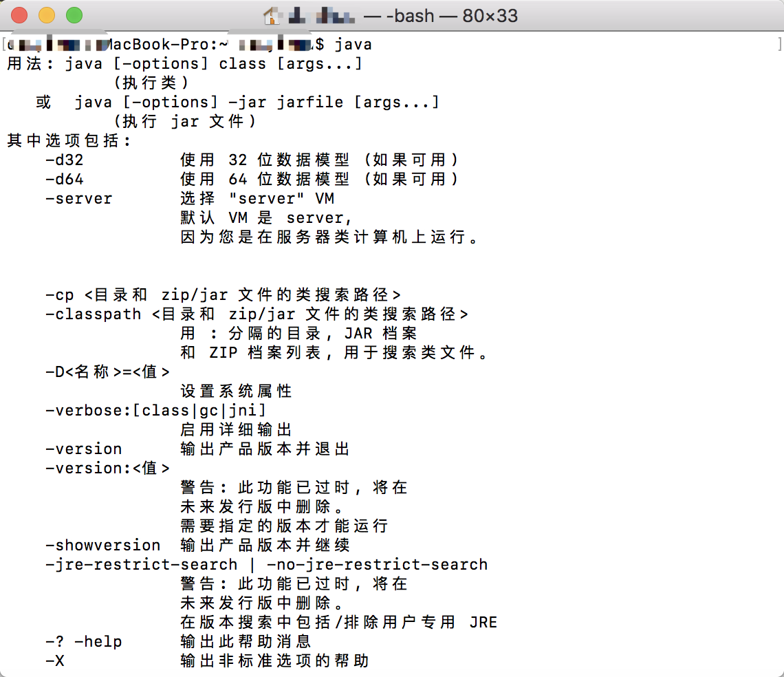
Task: Click the line "java [-options] class [args...]"
Action: click(213, 64)
